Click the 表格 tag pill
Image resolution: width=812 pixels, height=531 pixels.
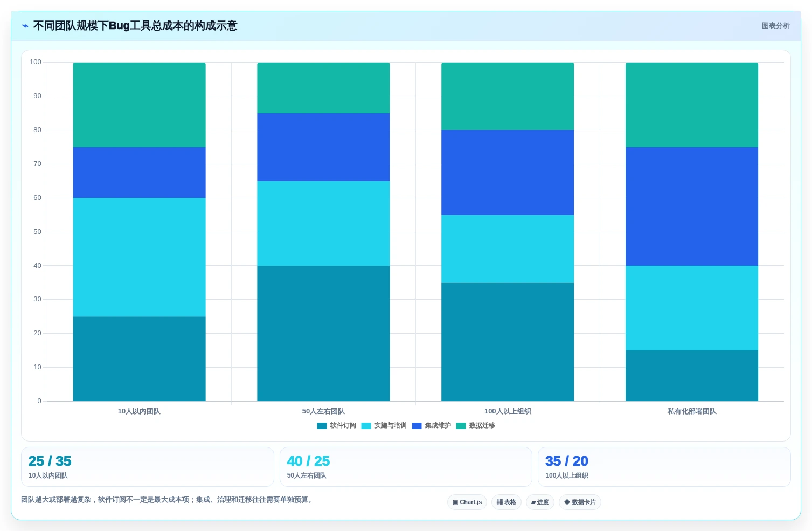(x=506, y=502)
